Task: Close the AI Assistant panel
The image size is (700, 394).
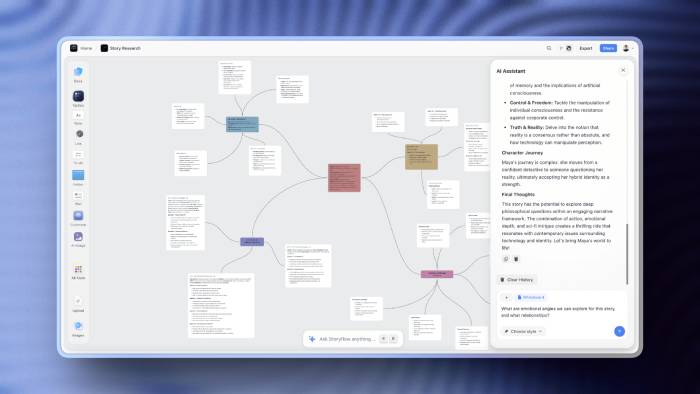Action: coord(623,70)
